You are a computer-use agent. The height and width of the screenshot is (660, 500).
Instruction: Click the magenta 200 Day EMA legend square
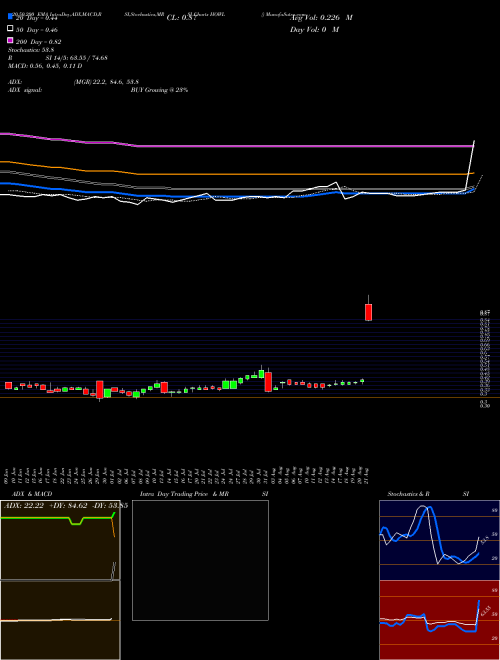coord(10,40)
